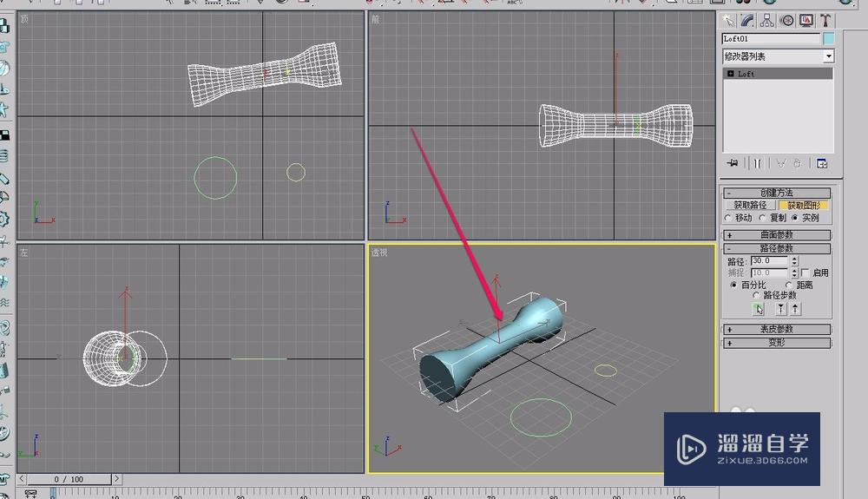The height and width of the screenshot is (499, 868).
Task: Click the 前 viewport label
Action: pyautogui.click(x=375, y=19)
